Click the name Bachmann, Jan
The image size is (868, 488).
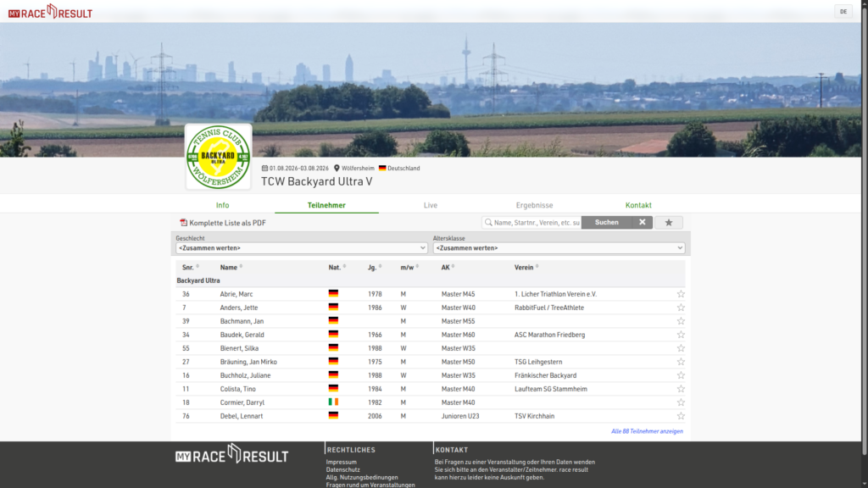click(242, 321)
